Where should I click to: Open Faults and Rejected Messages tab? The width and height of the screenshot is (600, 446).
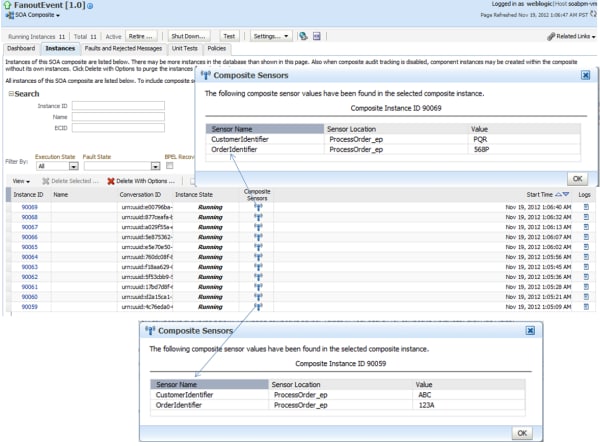point(123,47)
